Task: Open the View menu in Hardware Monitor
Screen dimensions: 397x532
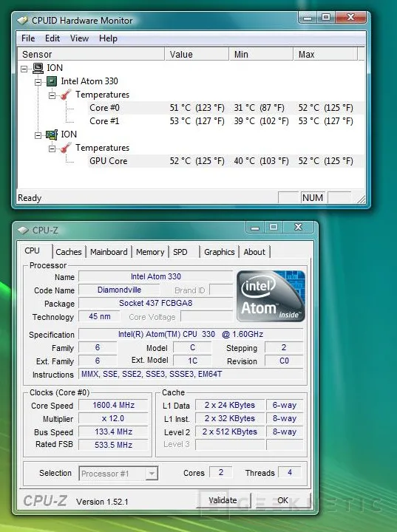Action: 79,38
